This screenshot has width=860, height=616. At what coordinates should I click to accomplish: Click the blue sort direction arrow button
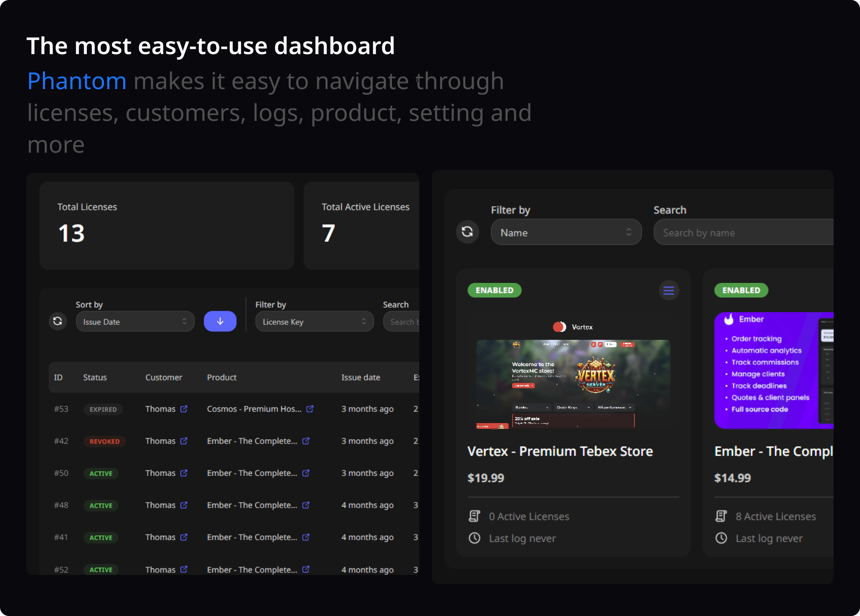(220, 321)
